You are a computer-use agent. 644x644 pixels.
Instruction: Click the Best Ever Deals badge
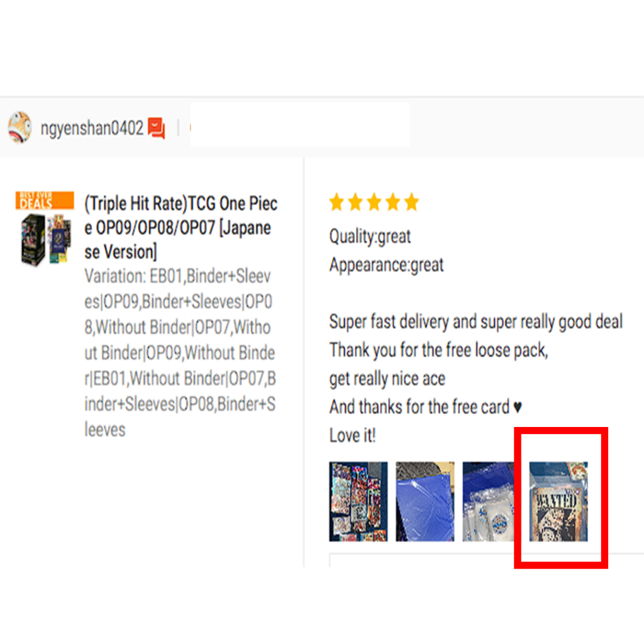45,201
